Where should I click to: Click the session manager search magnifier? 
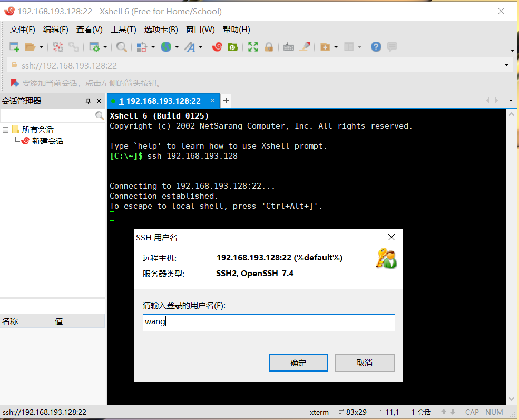(x=99, y=115)
